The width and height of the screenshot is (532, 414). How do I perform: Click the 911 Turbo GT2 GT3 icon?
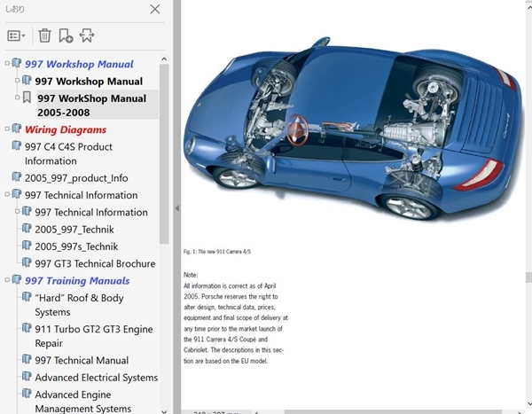27,328
